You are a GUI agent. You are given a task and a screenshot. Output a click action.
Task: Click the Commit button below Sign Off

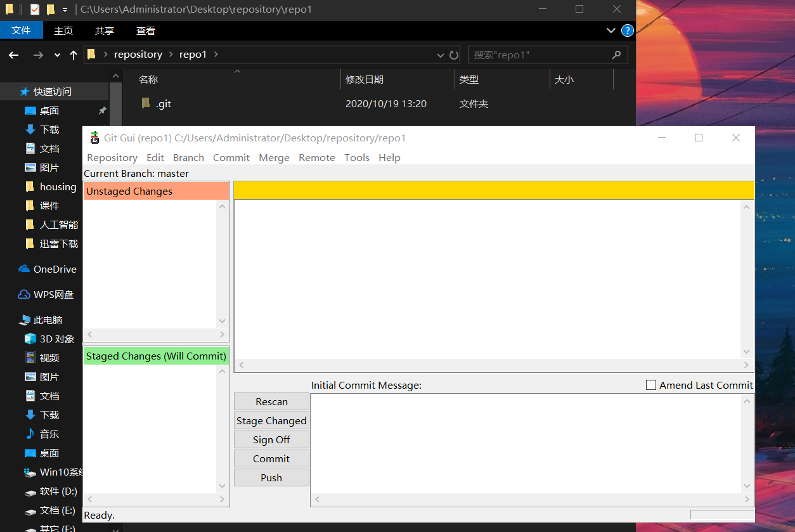(x=271, y=458)
